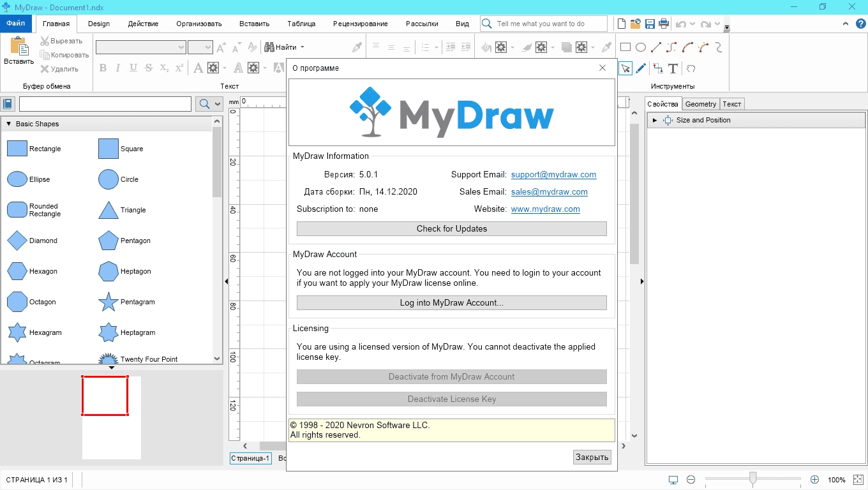Click the Save floppy disk icon
Image resolution: width=868 pixels, height=490 pixels.
point(650,24)
